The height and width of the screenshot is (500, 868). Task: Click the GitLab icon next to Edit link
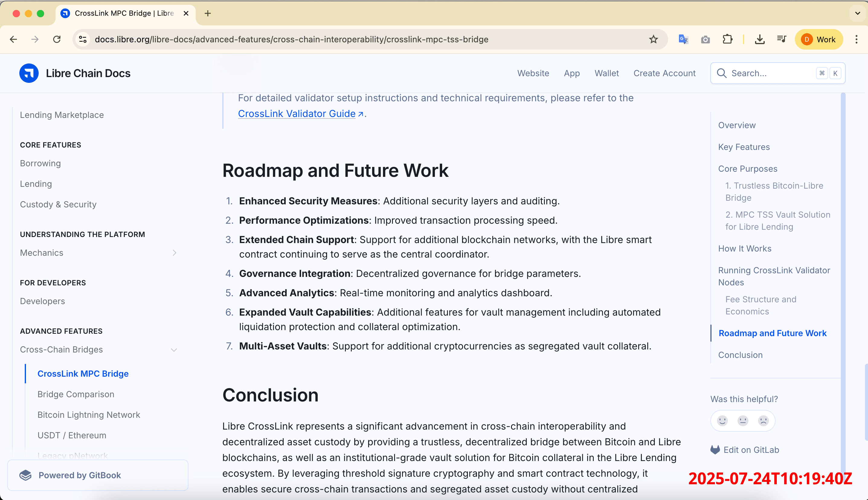click(715, 450)
